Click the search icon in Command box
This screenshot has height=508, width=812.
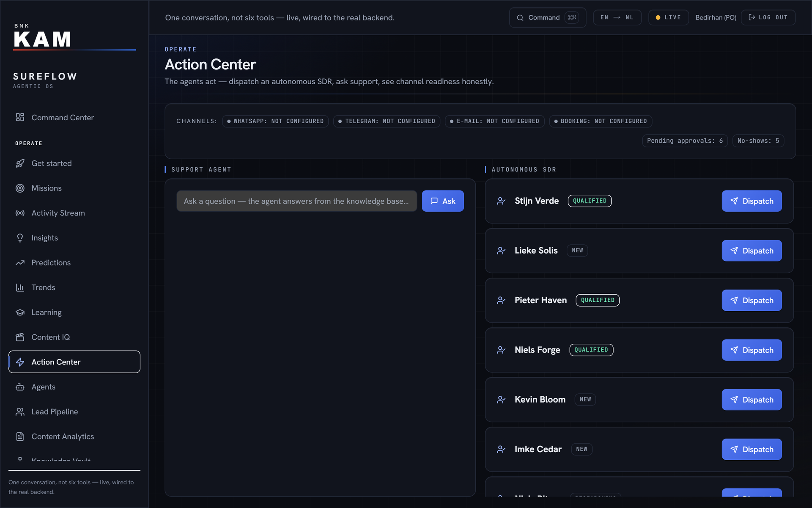(x=520, y=18)
